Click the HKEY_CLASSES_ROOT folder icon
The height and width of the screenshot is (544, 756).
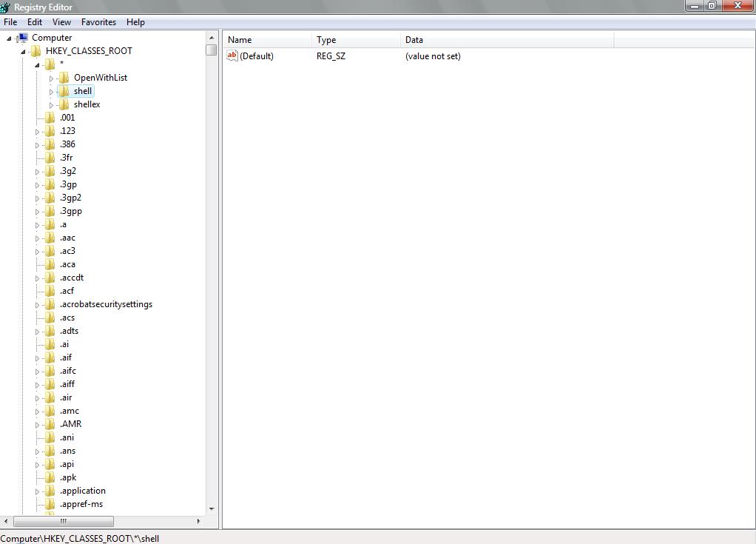[x=36, y=51]
